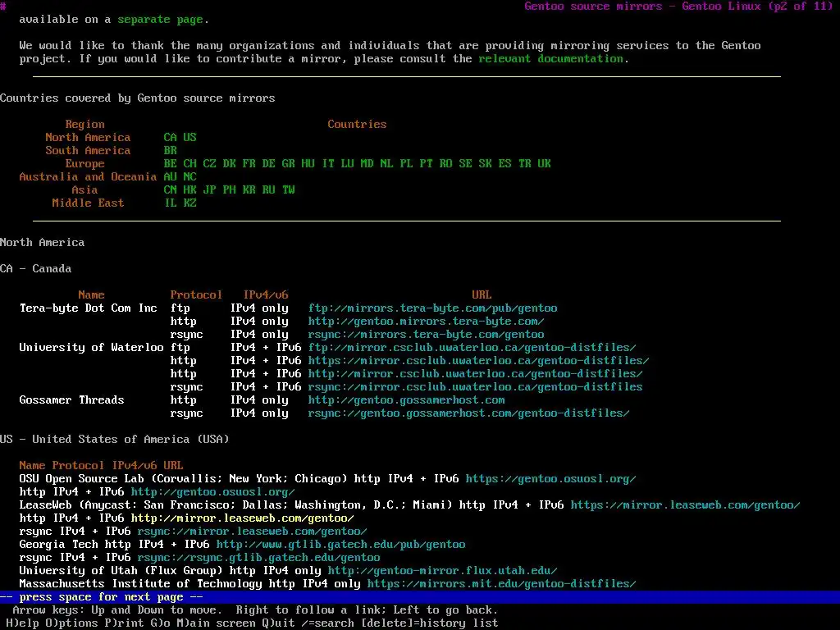Open the IL country link in Middle East row

(x=171, y=203)
